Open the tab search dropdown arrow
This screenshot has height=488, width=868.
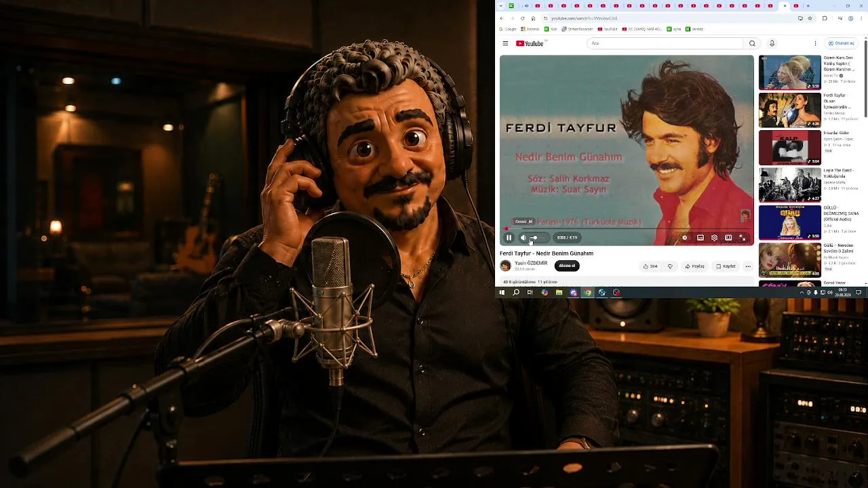(500, 6)
